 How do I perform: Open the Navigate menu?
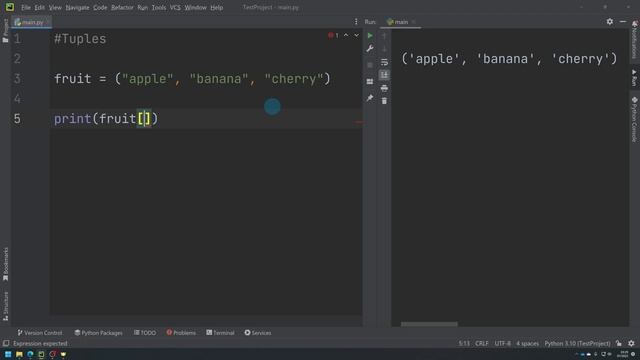point(78,7)
